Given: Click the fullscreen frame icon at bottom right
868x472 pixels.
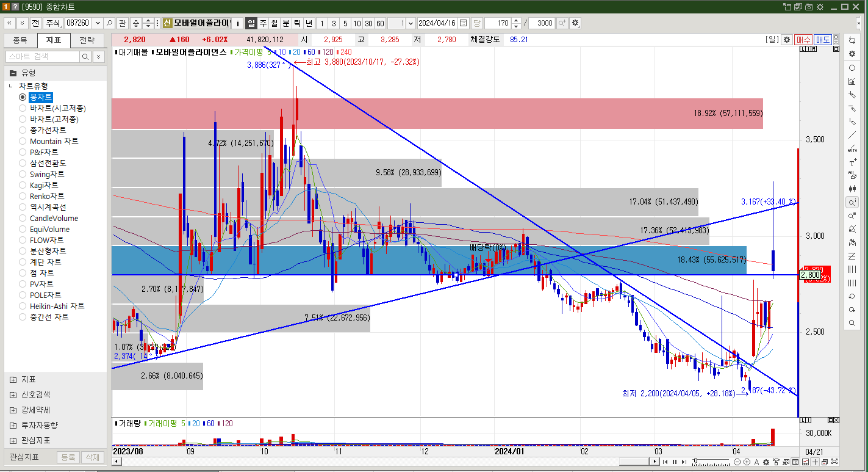Looking at the screenshot, I should pyautogui.click(x=834, y=462).
